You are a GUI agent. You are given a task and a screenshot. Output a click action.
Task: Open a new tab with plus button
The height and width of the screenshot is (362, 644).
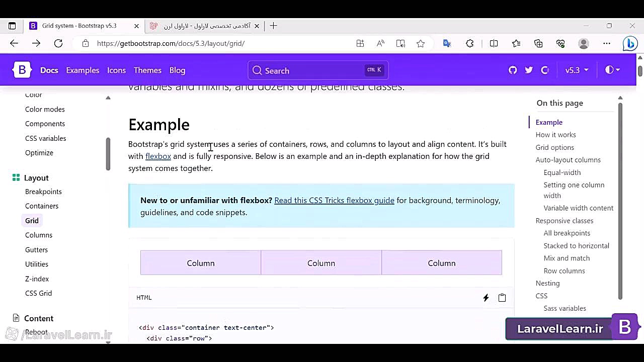(273, 26)
